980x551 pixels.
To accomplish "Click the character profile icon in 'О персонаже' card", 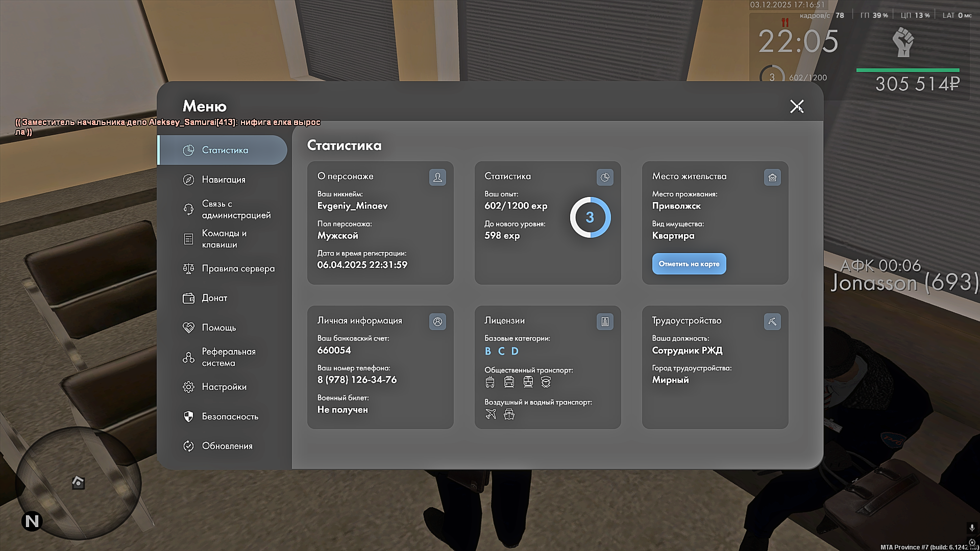I will pos(437,177).
